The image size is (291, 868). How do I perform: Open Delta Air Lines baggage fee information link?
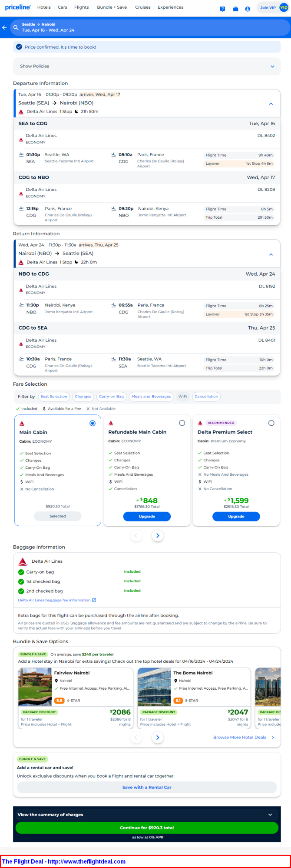[x=54, y=600]
